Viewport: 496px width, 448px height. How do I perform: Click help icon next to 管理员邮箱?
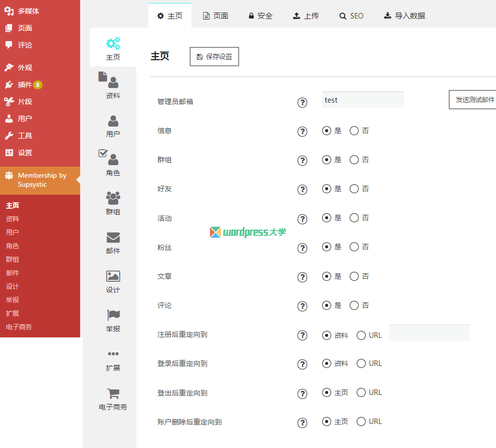point(302,102)
